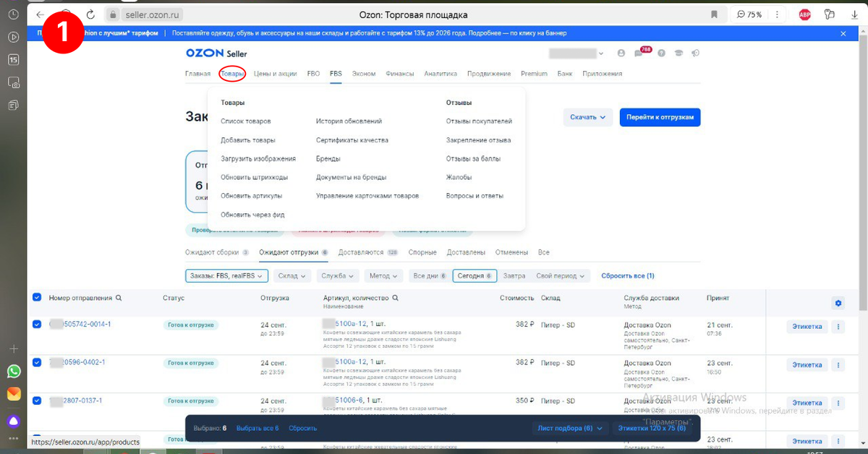Image resolution: width=868 pixels, height=454 pixels.
Task: Expand the account name dropdown chevron
Action: coord(602,53)
